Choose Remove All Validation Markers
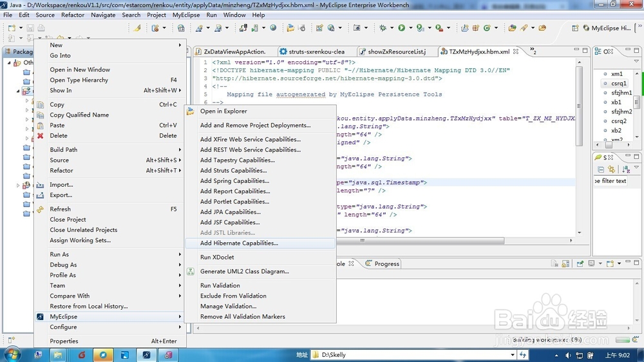This screenshot has height=362, width=644. [260, 317]
